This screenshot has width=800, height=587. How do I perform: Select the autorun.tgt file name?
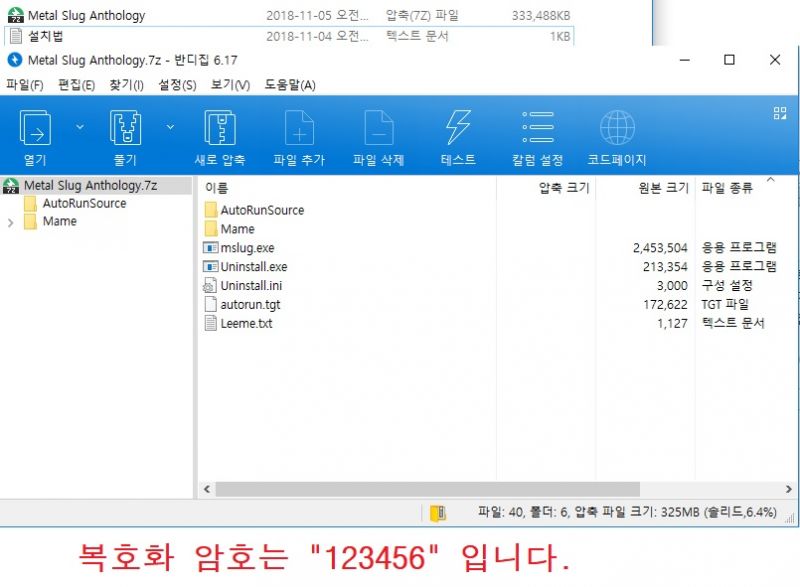tap(250, 304)
